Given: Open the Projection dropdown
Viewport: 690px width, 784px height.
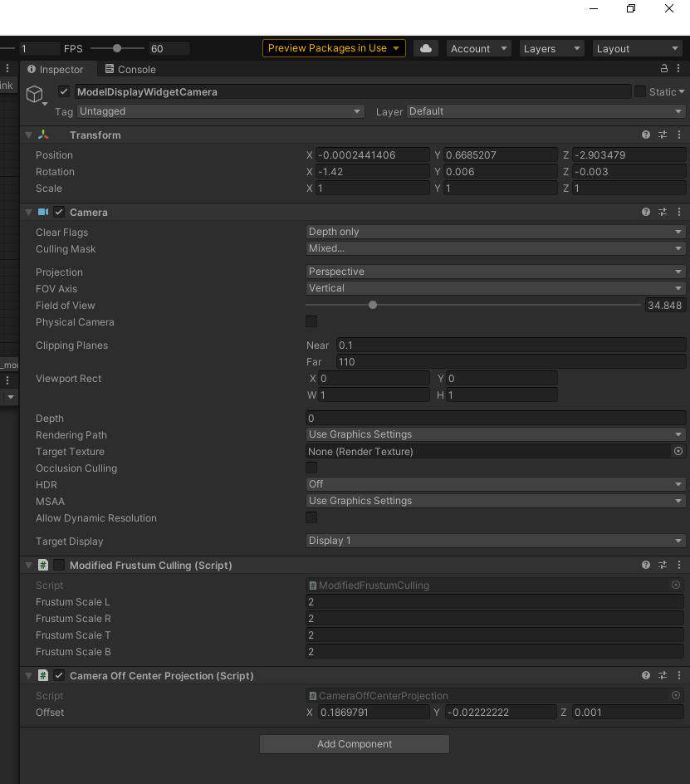Looking at the screenshot, I should pos(495,272).
